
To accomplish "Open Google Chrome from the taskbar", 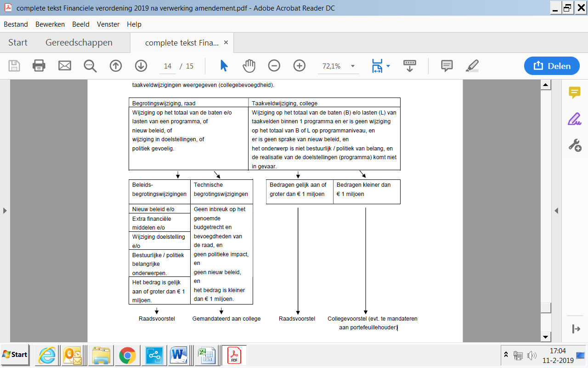I will (x=127, y=355).
